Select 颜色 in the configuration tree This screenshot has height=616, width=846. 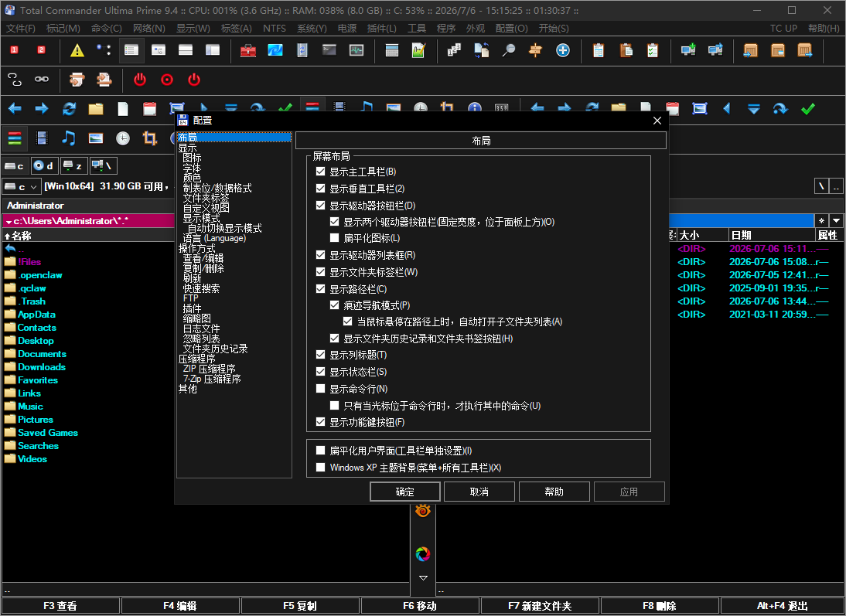pyautogui.click(x=192, y=178)
